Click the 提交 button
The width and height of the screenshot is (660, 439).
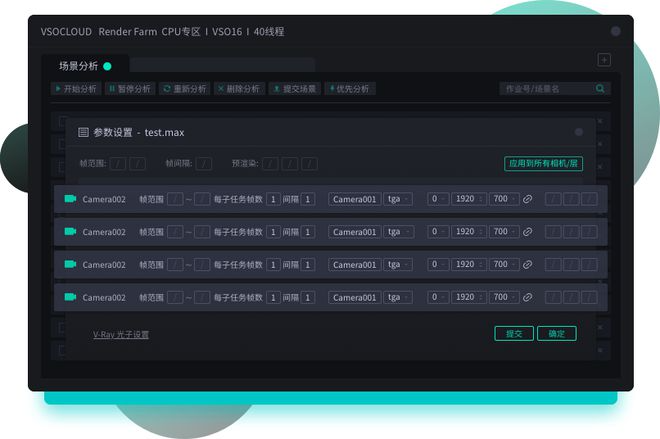click(x=514, y=334)
